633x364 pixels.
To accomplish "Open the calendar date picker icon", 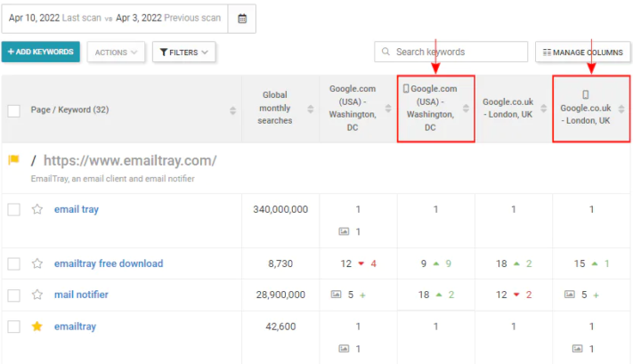I will [x=241, y=17].
